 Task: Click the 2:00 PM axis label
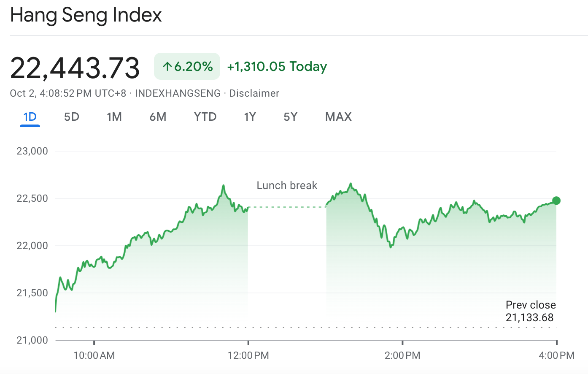(x=402, y=355)
